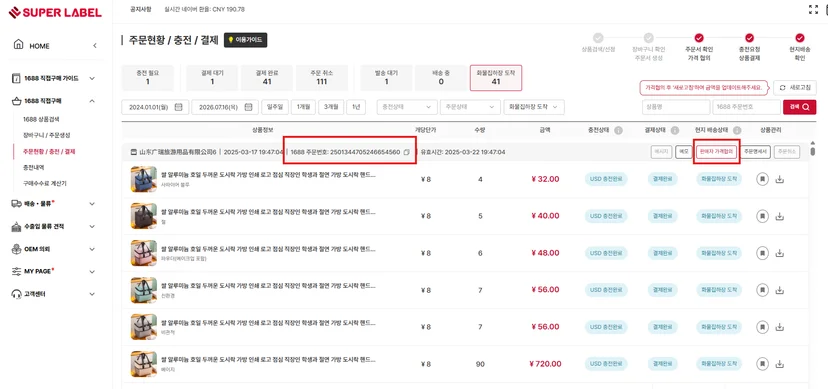Click the red 검색 search button
The width and height of the screenshot is (828, 389).
coord(799,107)
